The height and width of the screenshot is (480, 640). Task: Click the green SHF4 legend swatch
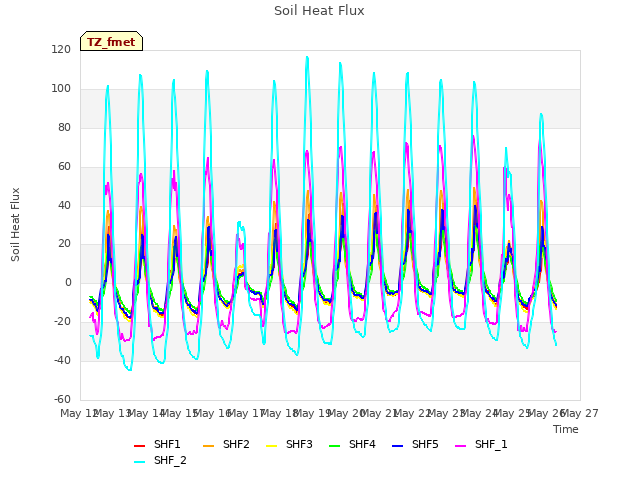click(334, 445)
